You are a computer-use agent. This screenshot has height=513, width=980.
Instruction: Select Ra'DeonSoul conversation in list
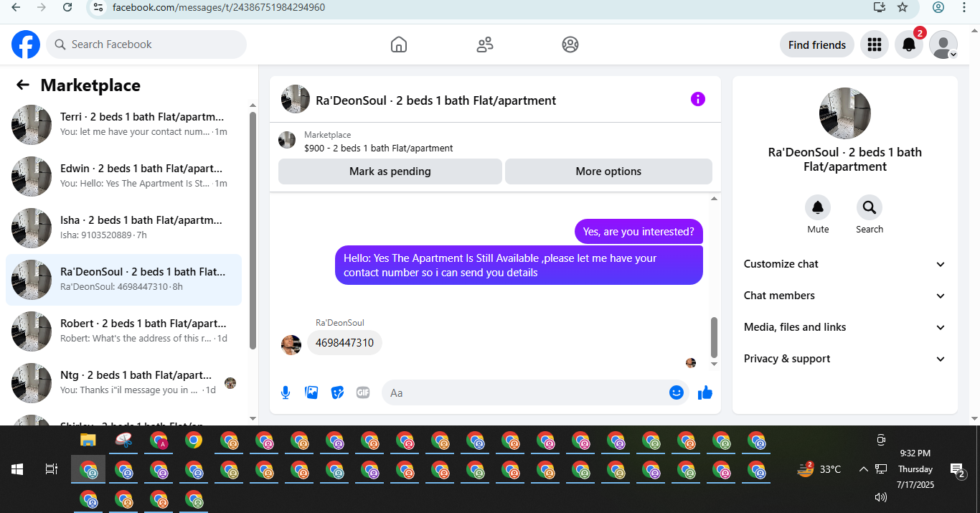(x=123, y=280)
